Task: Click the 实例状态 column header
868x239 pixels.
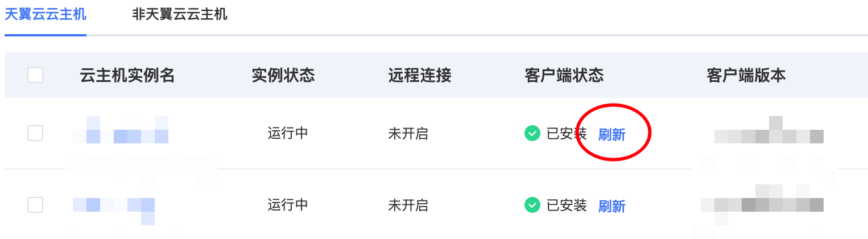Action: click(x=283, y=75)
